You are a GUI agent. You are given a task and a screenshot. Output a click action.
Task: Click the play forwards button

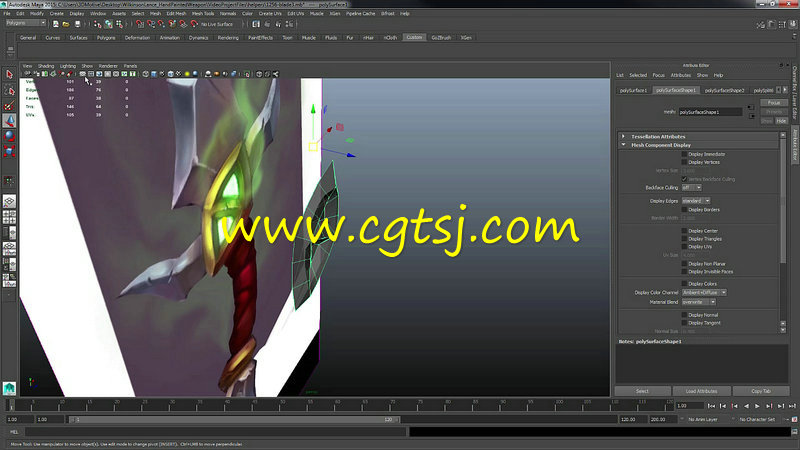click(x=758, y=406)
